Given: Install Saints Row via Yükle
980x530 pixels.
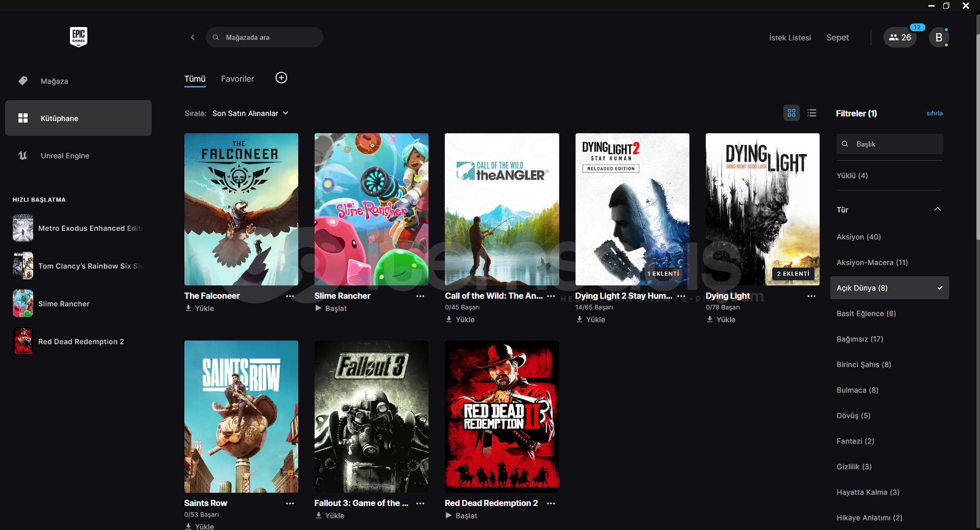Looking at the screenshot, I should (x=200, y=526).
